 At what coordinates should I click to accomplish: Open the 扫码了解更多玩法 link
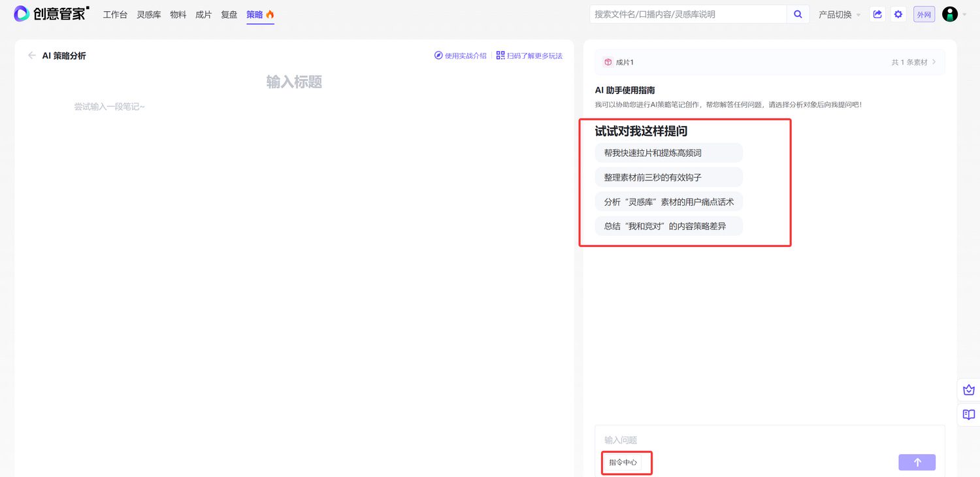click(534, 56)
